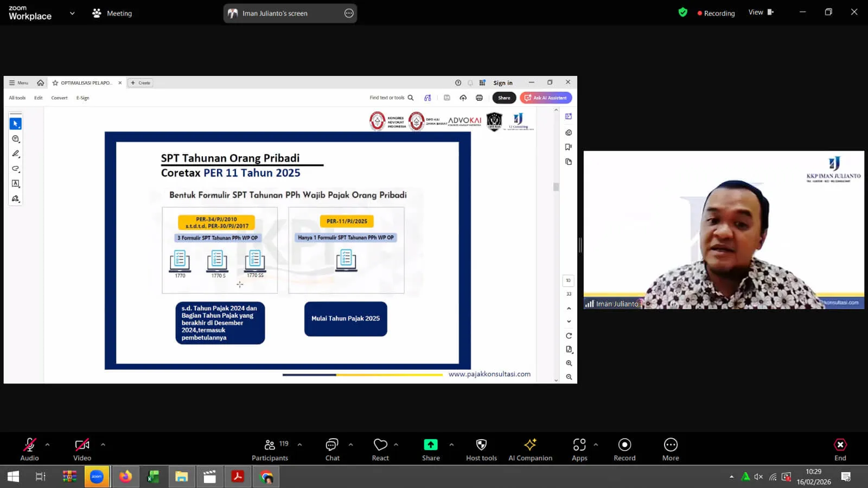Toggle meeting recording with Record button
Viewport: 868px width, 488px height.
[624, 450]
